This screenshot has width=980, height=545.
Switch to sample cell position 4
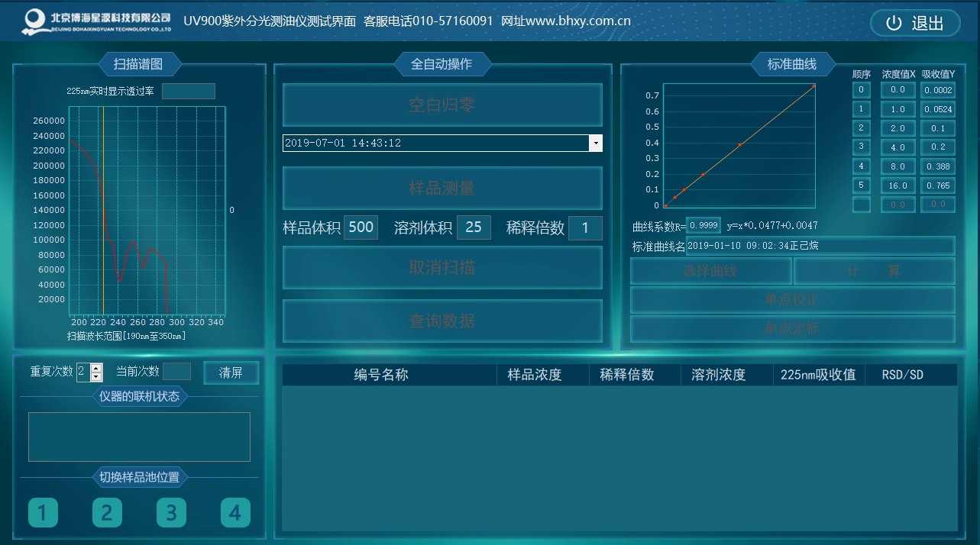tap(235, 512)
